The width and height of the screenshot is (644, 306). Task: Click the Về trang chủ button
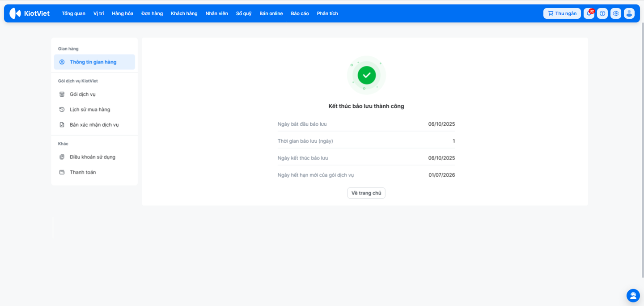(366, 193)
